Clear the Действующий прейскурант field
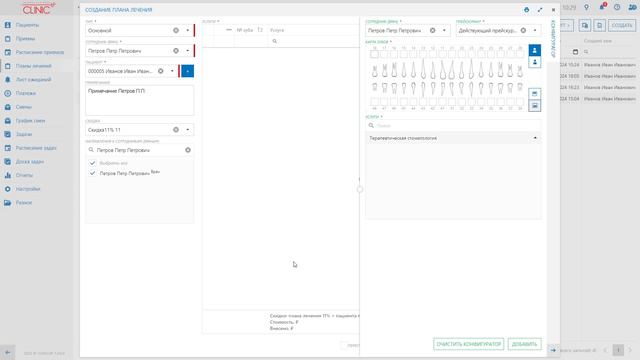The height and width of the screenshot is (360, 640). (523, 30)
